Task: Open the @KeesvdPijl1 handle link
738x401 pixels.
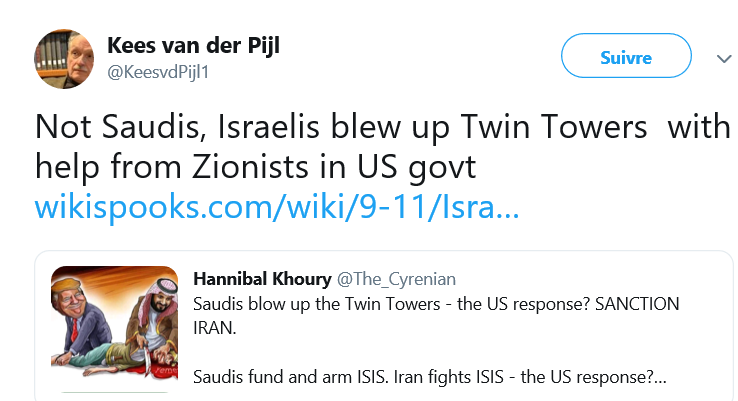Action: tap(157, 73)
